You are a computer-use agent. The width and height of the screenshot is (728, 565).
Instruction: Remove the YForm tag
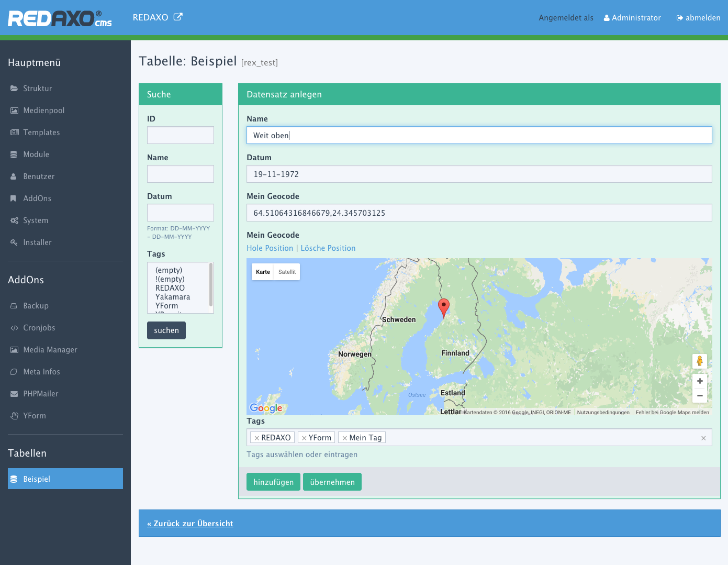pyautogui.click(x=304, y=438)
